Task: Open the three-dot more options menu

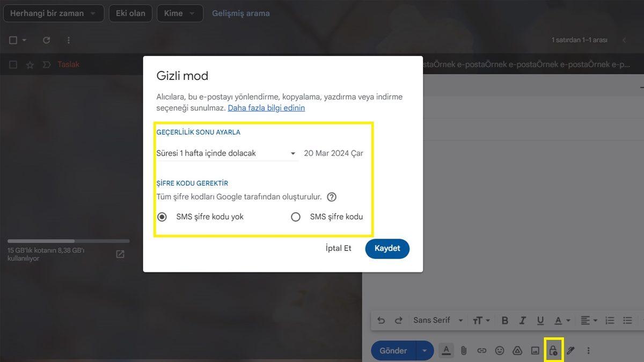Action: [68, 40]
